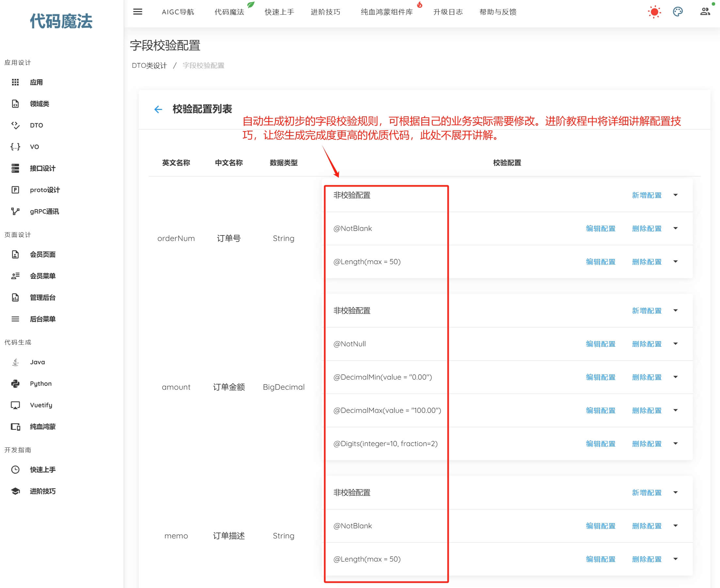Open the 快速上手 top menu item
Image resolution: width=720 pixels, height=588 pixels.
(279, 12)
